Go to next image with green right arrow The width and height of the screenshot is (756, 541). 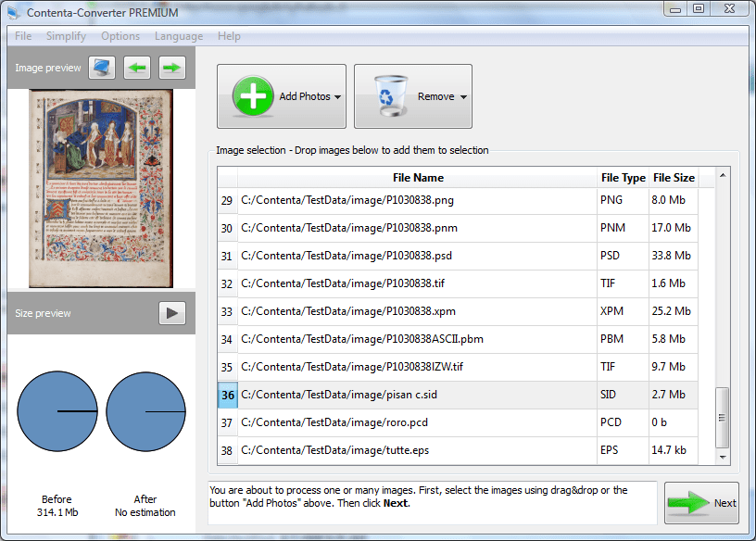pyautogui.click(x=171, y=68)
